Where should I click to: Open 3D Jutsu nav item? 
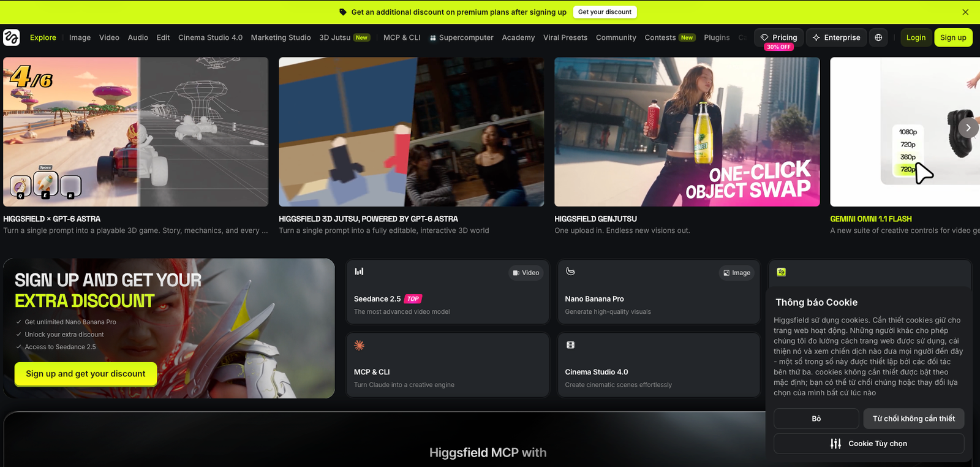click(x=344, y=37)
